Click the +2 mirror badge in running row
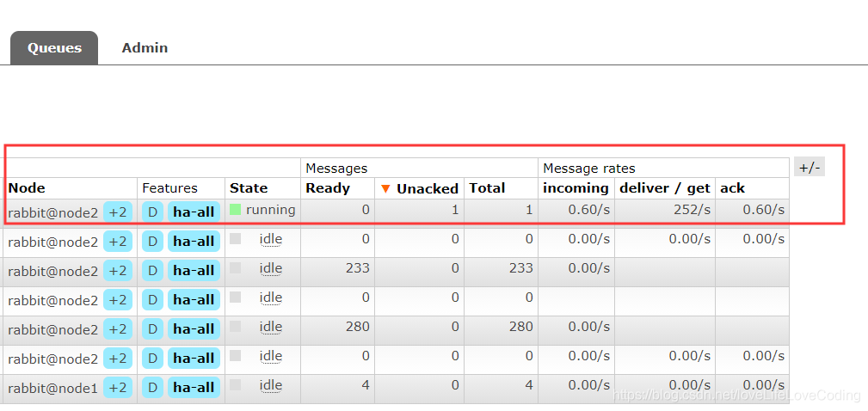Viewport: 868px width, 411px height. pyautogui.click(x=117, y=212)
